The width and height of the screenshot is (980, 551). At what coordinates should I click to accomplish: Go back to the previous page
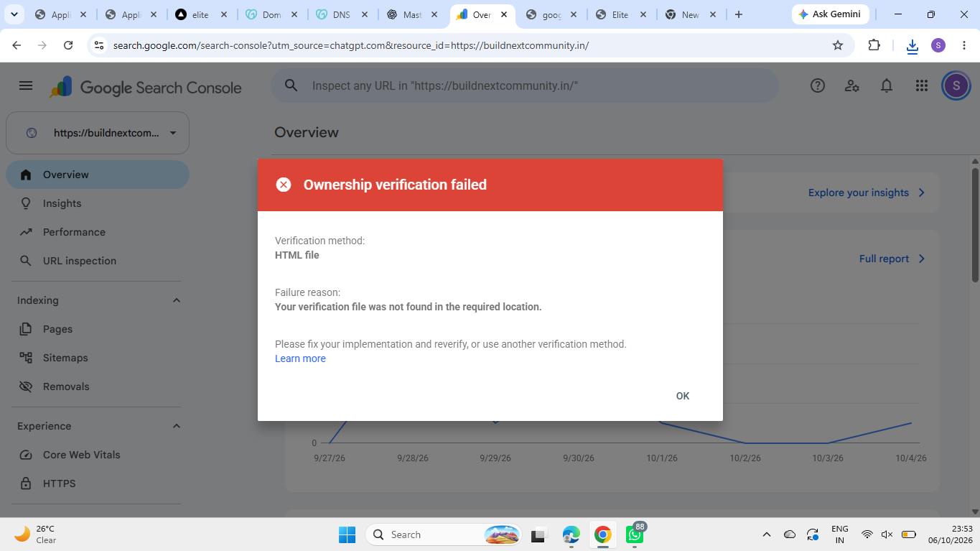point(17,45)
